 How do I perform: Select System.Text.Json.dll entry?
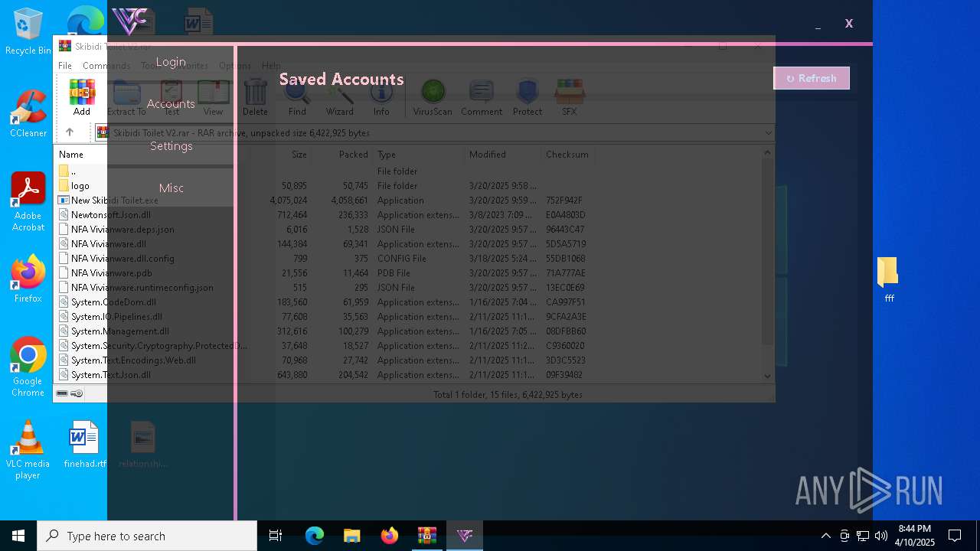(111, 375)
